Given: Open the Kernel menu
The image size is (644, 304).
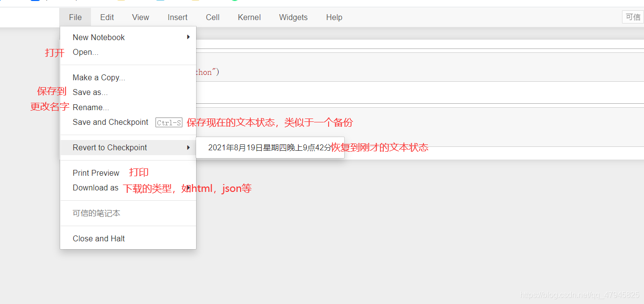Looking at the screenshot, I should pos(249,18).
